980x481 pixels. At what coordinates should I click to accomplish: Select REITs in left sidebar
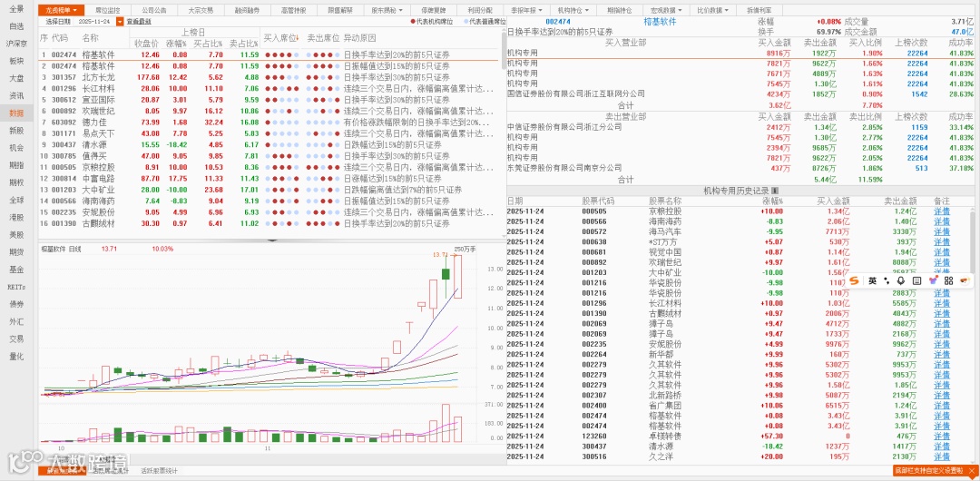click(x=16, y=287)
